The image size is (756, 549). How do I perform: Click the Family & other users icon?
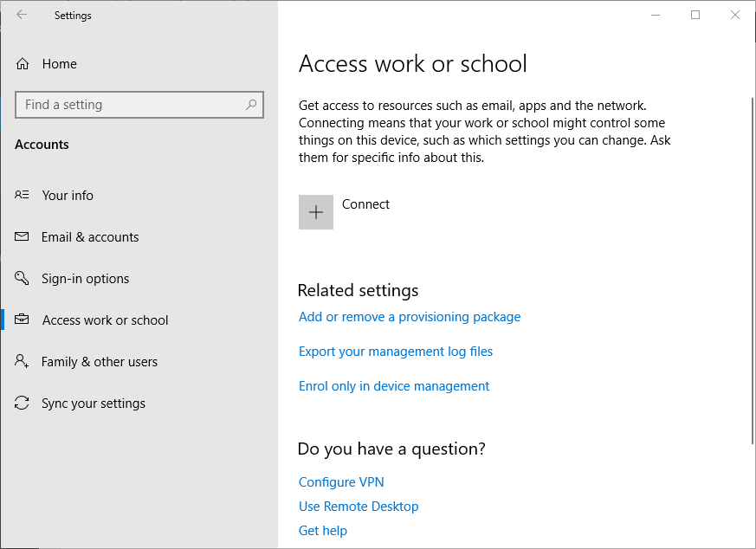(x=22, y=361)
